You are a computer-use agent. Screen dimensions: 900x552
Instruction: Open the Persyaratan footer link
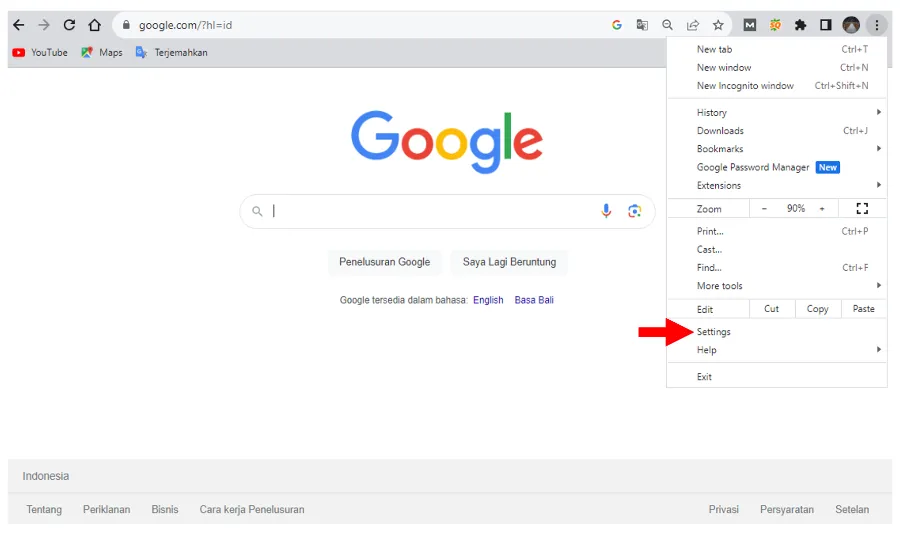tap(786, 510)
